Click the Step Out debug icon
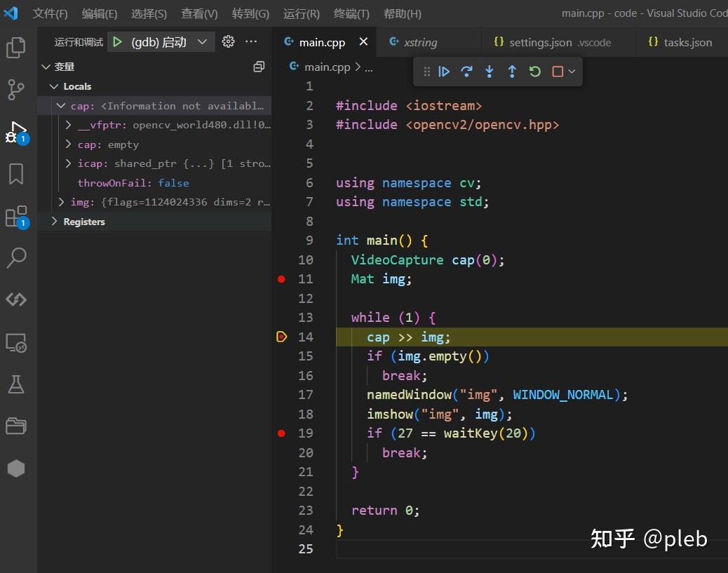Screen dimensions: 728x573 (511, 71)
